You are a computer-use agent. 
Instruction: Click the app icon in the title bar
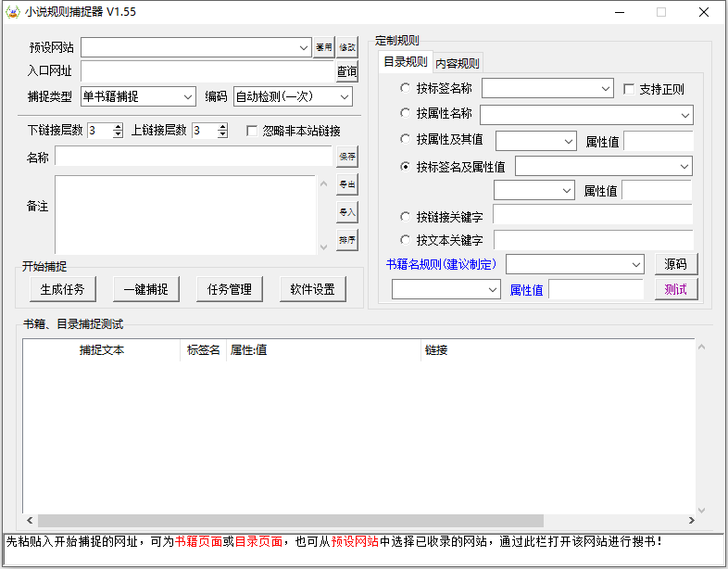click(x=13, y=12)
